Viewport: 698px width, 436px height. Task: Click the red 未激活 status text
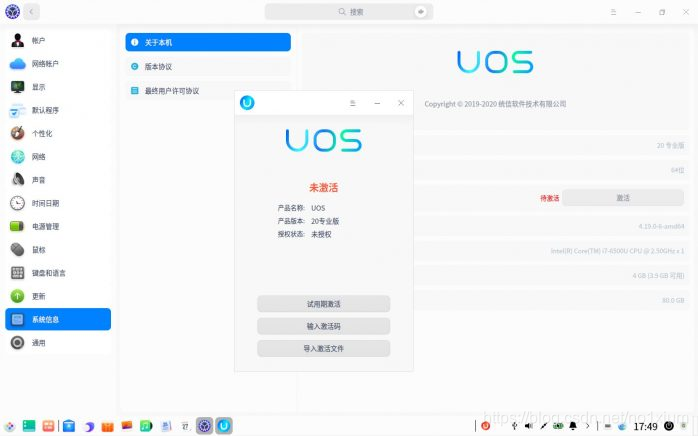coord(324,187)
